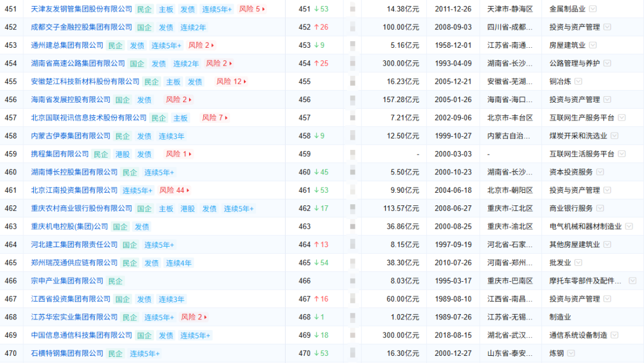Click 发债 tag on 重庆机电控股 row
This screenshot has height=363, width=644.
point(142,226)
